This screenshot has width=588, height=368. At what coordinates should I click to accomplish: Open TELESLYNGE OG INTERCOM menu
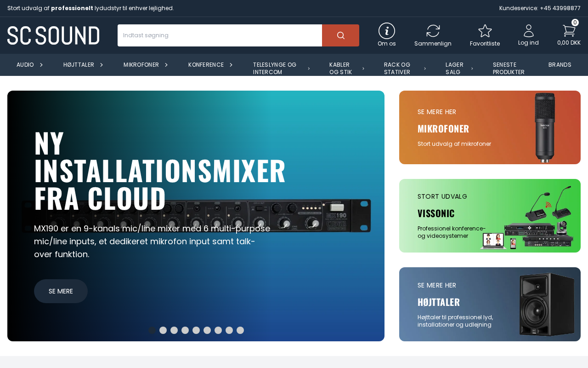point(275,69)
